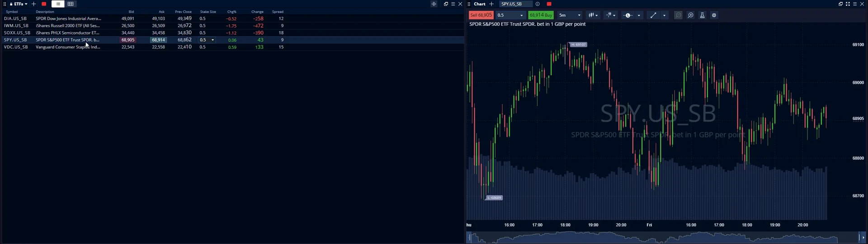The height and width of the screenshot is (244, 868).
Task: Toggle chart fullscreen mode
Action: click(848, 4)
